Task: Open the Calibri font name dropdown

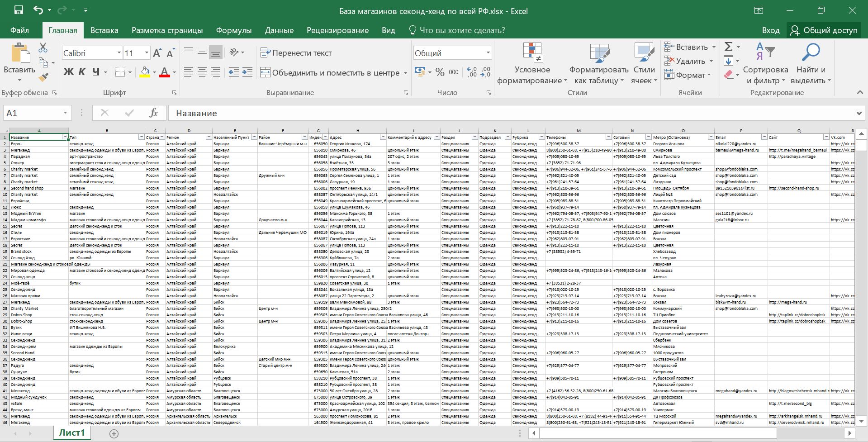Action: (x=119, y=53)
